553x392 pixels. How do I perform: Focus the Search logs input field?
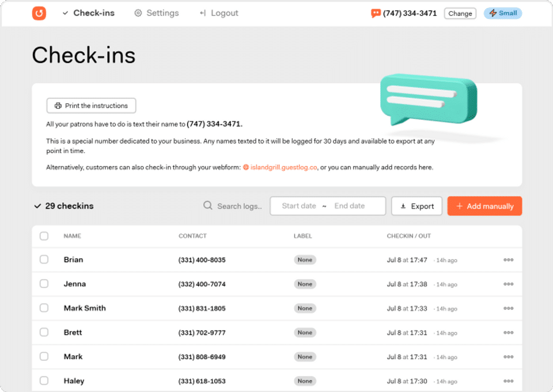[240, 206]
